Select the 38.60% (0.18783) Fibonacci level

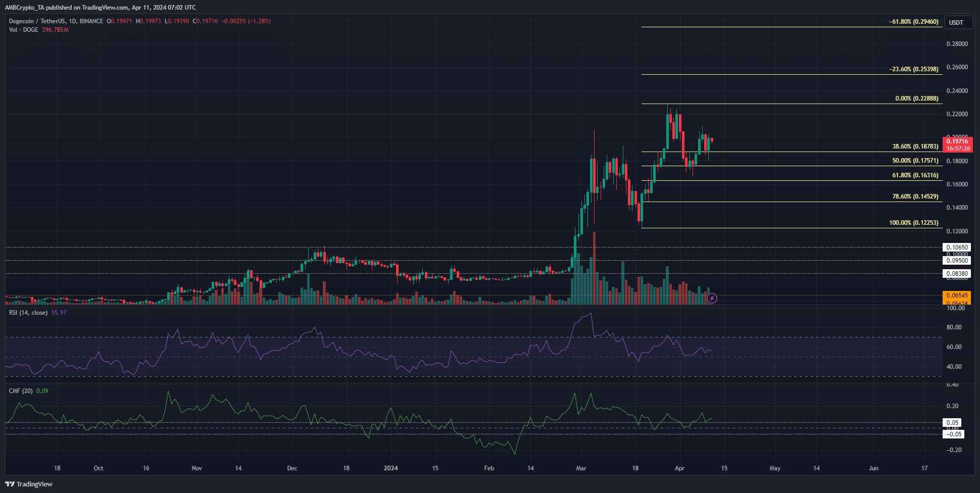pos(915,146)
